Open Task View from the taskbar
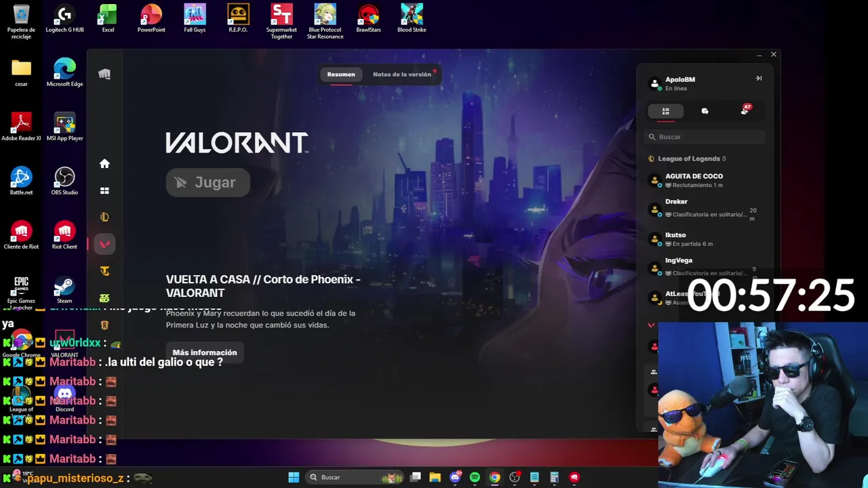Image resolution: width=868 pixels, height=488 pixels. [x=416, y=477]
